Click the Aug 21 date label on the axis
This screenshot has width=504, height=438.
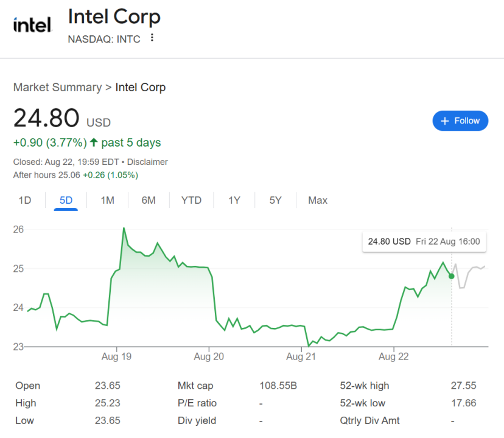(x=302, y=357)
